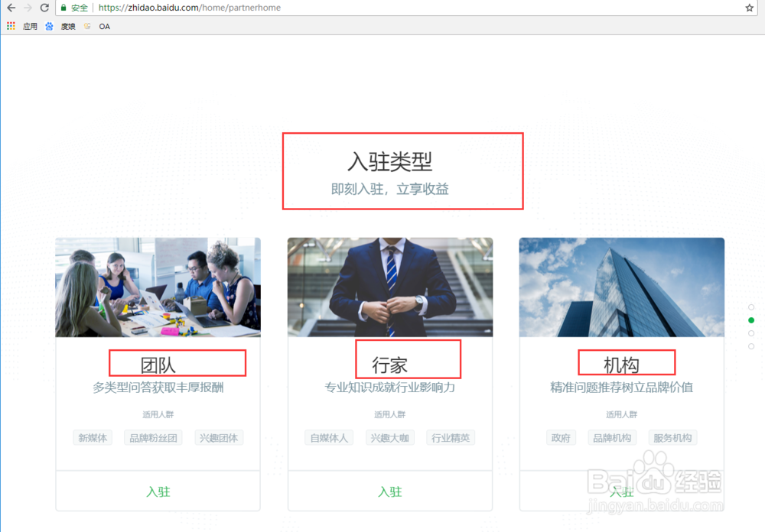Image resolution: width=765 pixels, height=532 pixels.
Task: Click the 即刻入驻，立享收益 subtitle
Action: 390,190
